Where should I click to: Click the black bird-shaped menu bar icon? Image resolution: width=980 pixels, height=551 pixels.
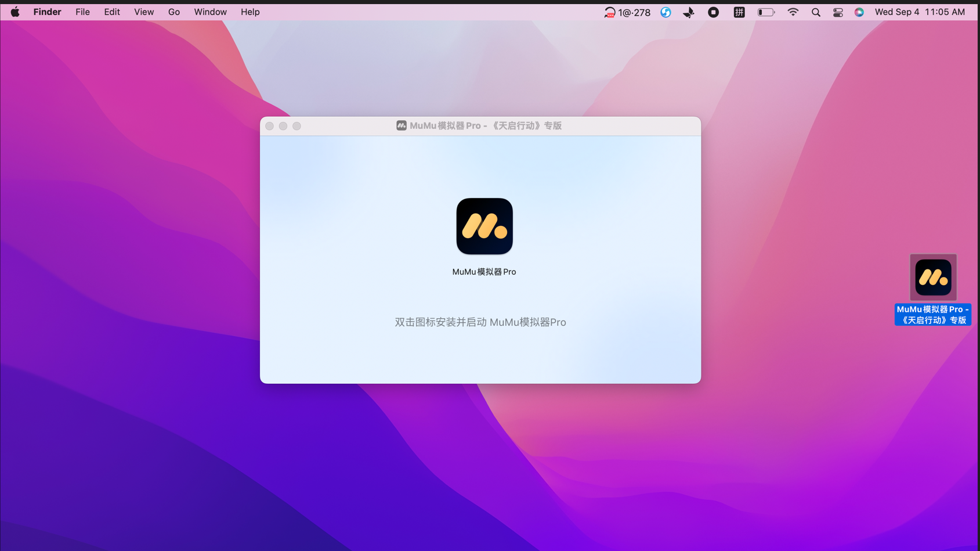[x=689, y=12]
